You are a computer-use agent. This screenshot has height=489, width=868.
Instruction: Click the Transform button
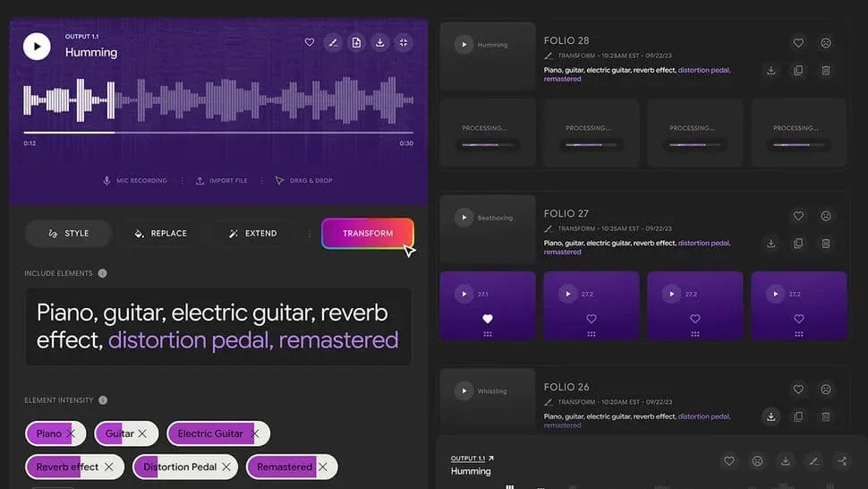point(368,233)
